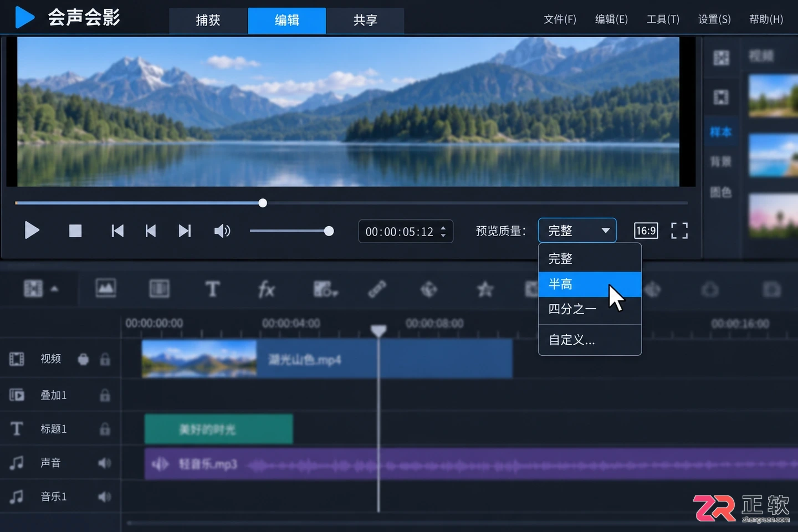
Task: Switch to the 捕获 tab
Action: (x=208, y=21)
